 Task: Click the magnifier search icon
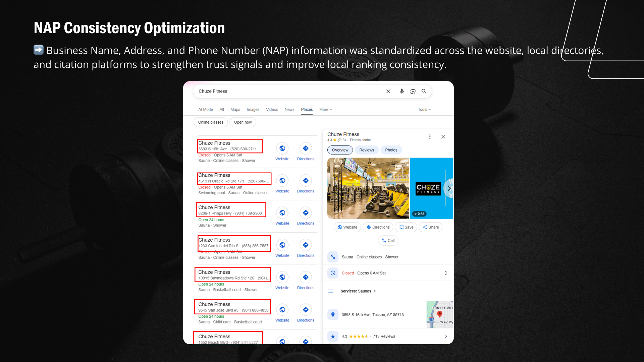[424, 92]
